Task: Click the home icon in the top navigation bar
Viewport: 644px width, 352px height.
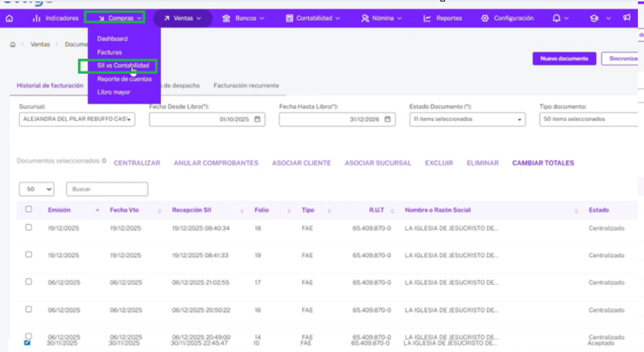Action: 9,18
